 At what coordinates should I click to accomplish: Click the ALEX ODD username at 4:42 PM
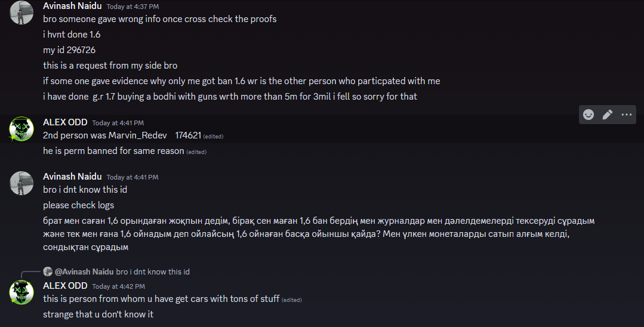[x=65, y=286]
